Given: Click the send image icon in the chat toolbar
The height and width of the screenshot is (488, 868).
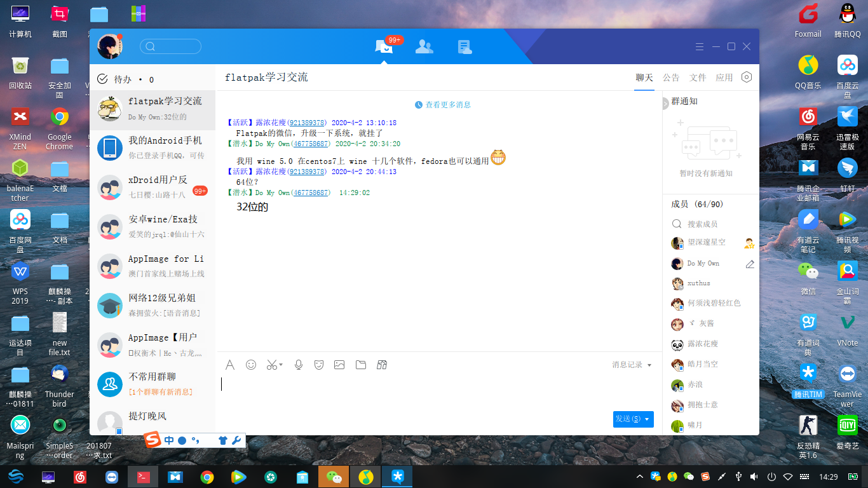Looking at the screenshot, I should coord(339,365).
